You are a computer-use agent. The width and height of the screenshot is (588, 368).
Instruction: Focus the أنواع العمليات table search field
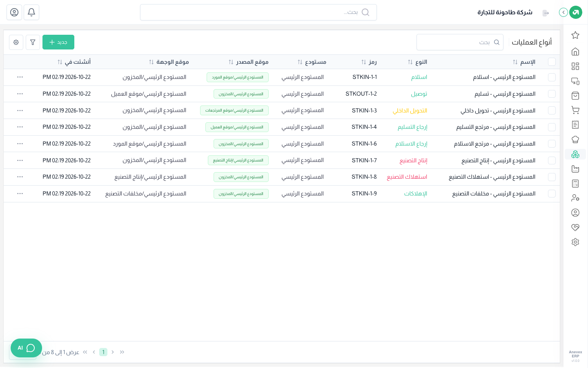pos(460,42)
